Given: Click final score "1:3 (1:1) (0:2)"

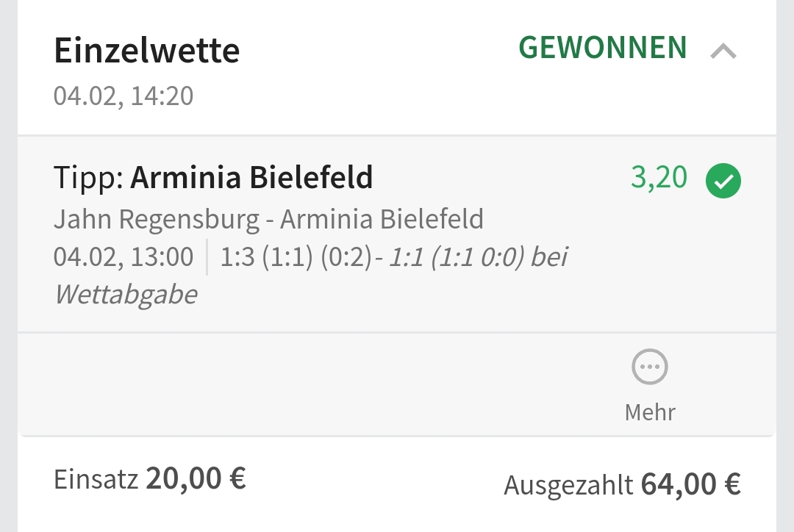Looking at the screenshot, I should [296, 257].
